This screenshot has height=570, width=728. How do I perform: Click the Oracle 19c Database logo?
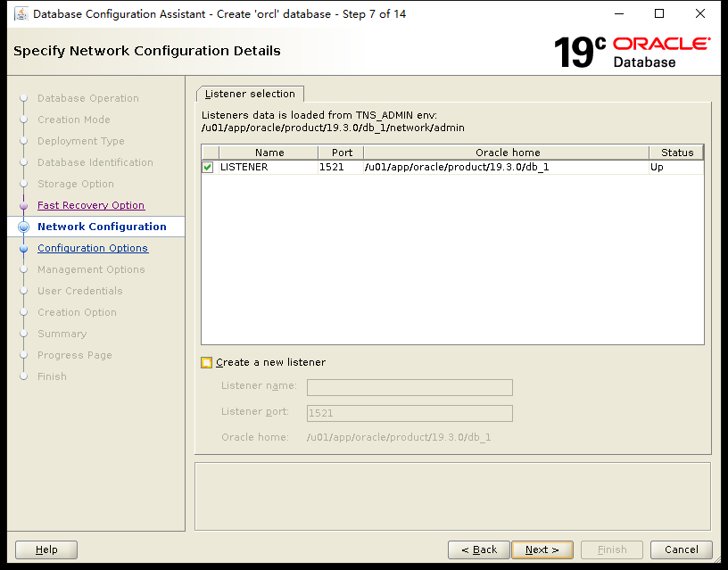coord(633,52)
